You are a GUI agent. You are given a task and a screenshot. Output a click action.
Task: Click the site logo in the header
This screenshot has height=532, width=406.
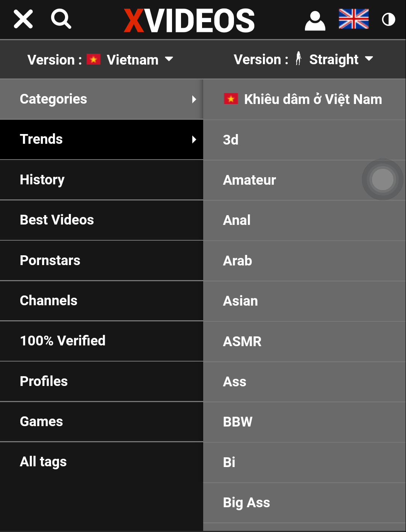(x=189, y=20)
